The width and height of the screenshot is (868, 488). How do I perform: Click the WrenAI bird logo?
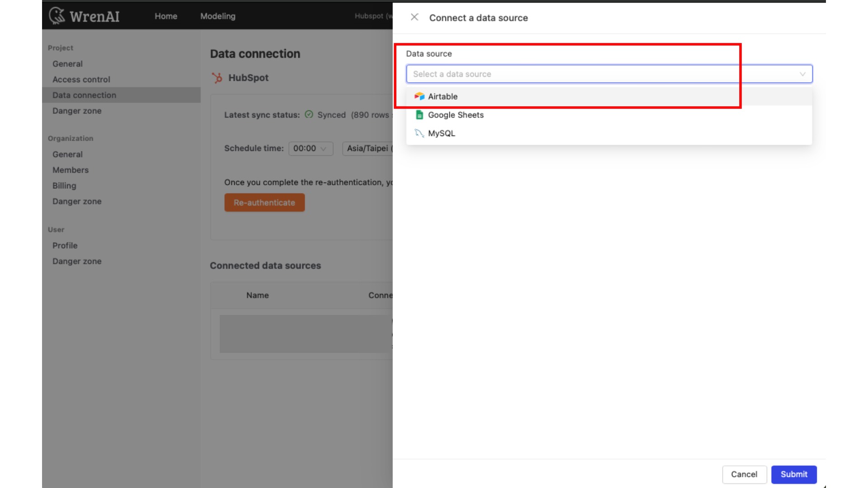point(57,16)
